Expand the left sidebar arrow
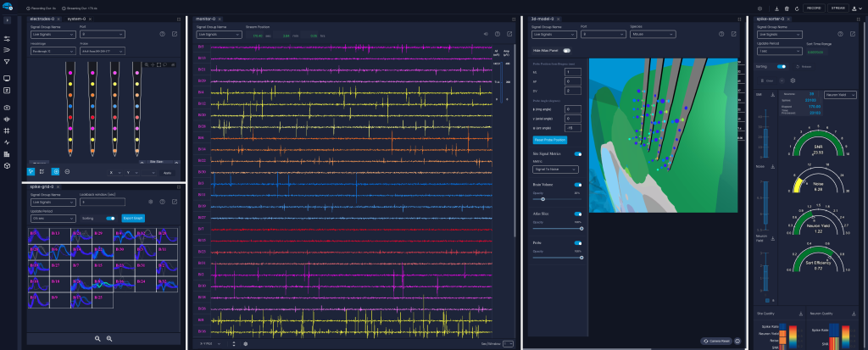The height and width of the screenshot is (350, 868). pyautogui.click(x=7, y=20)
